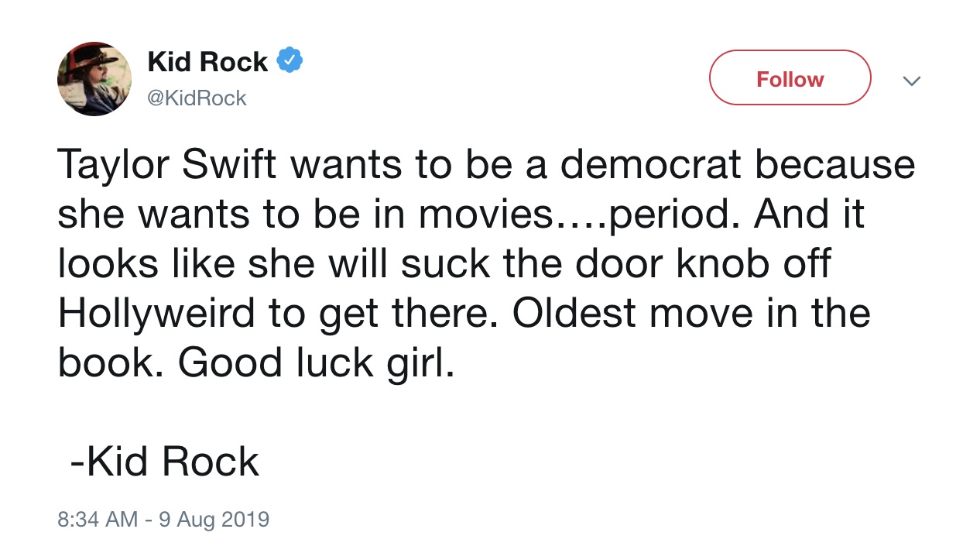Click the "-Kid Rock" signature line
The width and height of the screenshot is (980, 553).
pyautogui.click(x=164, y=462)
